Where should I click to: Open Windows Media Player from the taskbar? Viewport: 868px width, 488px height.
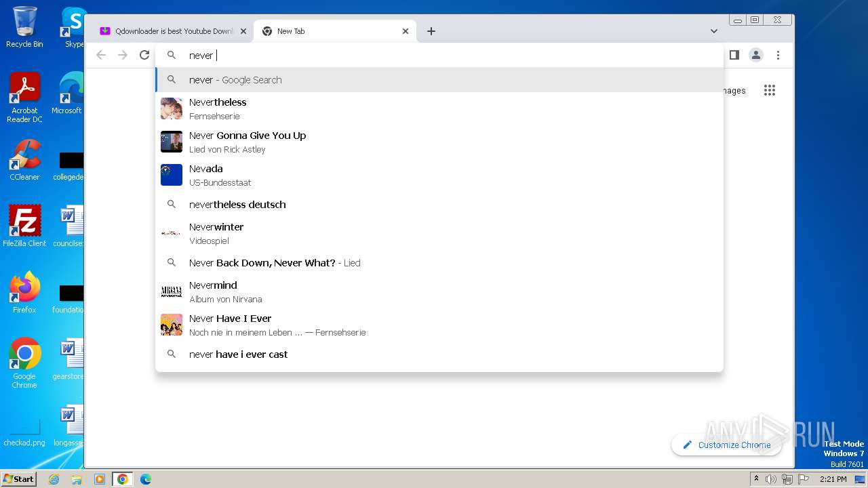[100, 479]
